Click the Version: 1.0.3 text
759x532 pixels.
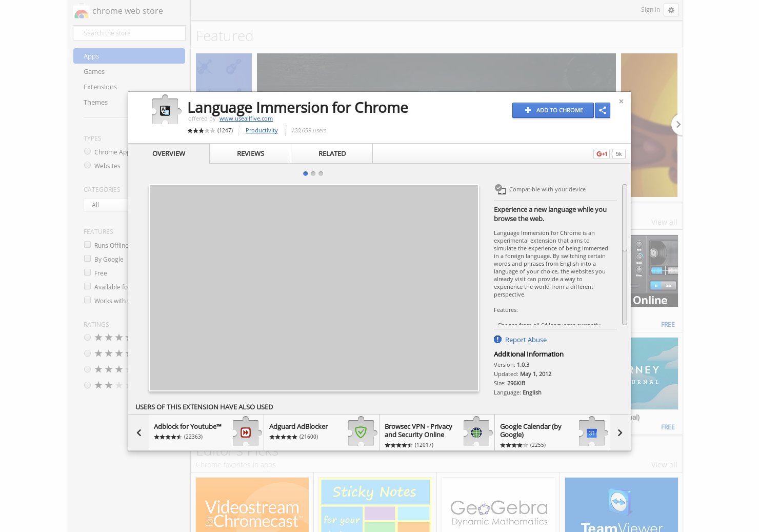511,365
